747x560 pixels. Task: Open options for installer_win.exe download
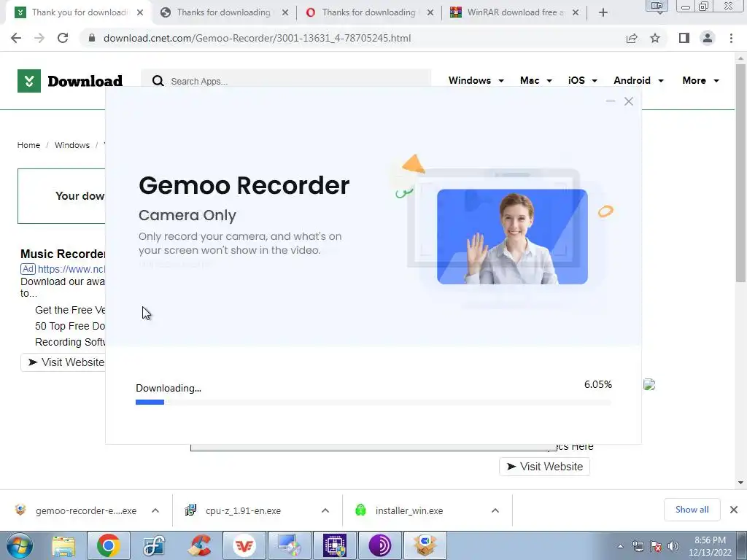click(495, 510)
